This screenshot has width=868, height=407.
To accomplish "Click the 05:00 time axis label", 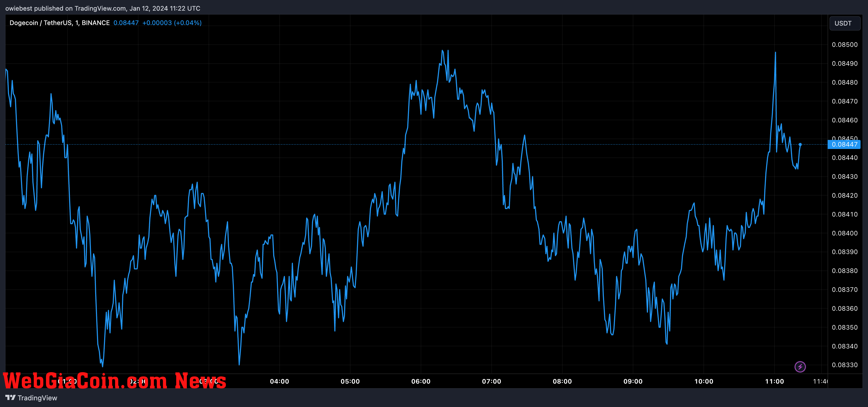I will point(350,381).
